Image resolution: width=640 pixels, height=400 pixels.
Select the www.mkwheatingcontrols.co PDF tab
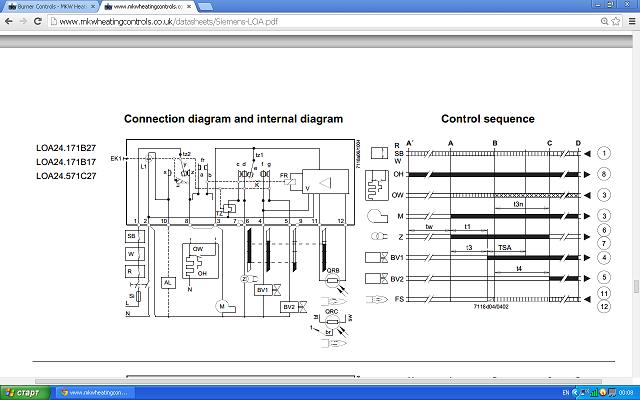[145, 6]
